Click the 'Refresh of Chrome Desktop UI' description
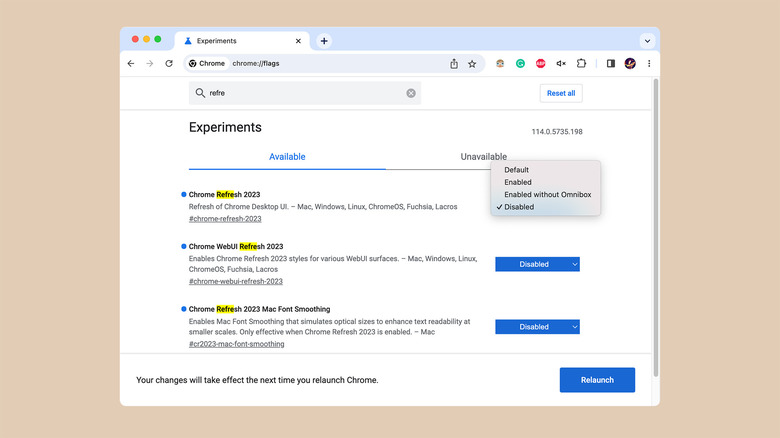Viewport: 780px width, 438px height. coord(323,207)
